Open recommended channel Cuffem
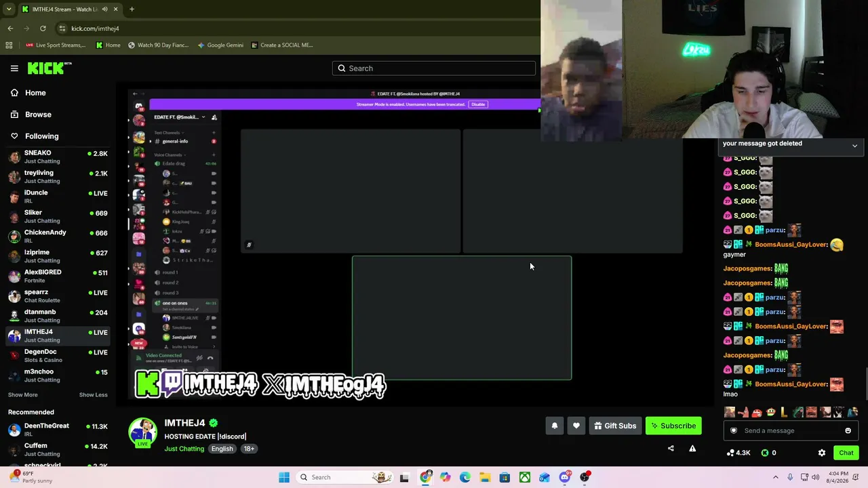The width and height of the screenshot is (868, 488). coord(58,449)
